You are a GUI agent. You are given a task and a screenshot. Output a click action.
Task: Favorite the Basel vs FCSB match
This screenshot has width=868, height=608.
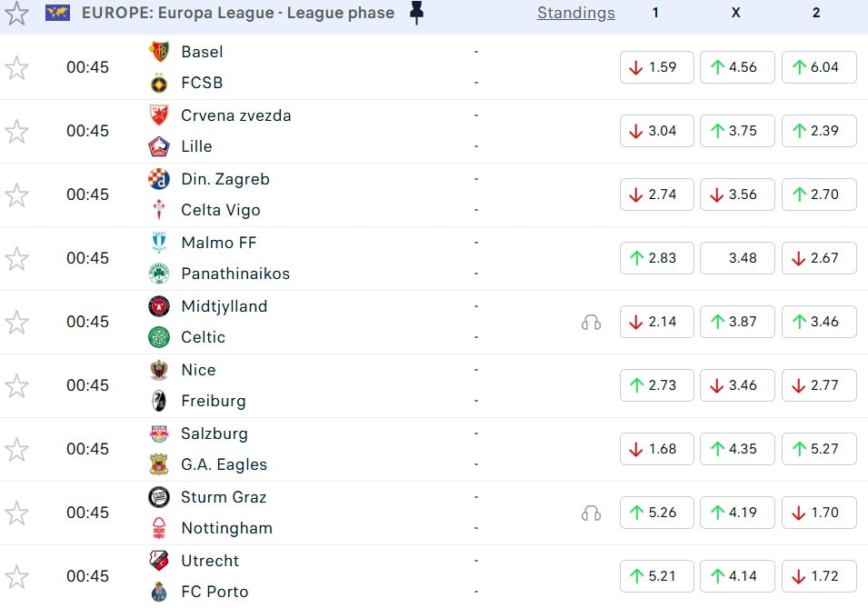17,68
